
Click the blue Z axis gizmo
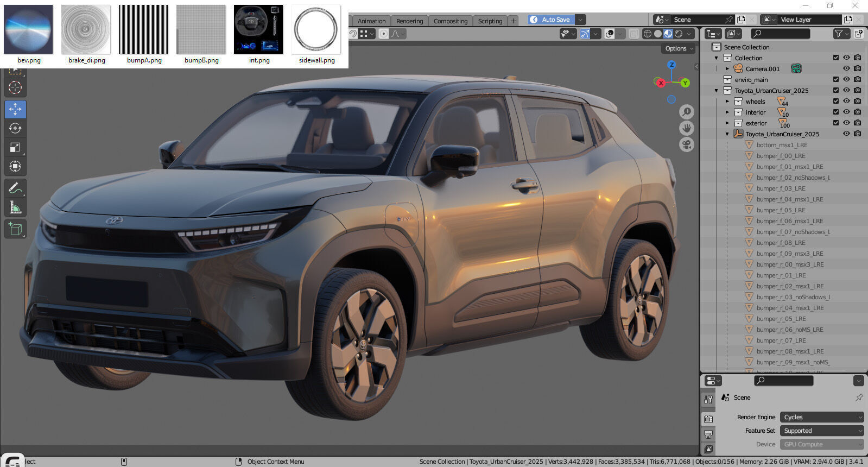click(x=671, y=65)
